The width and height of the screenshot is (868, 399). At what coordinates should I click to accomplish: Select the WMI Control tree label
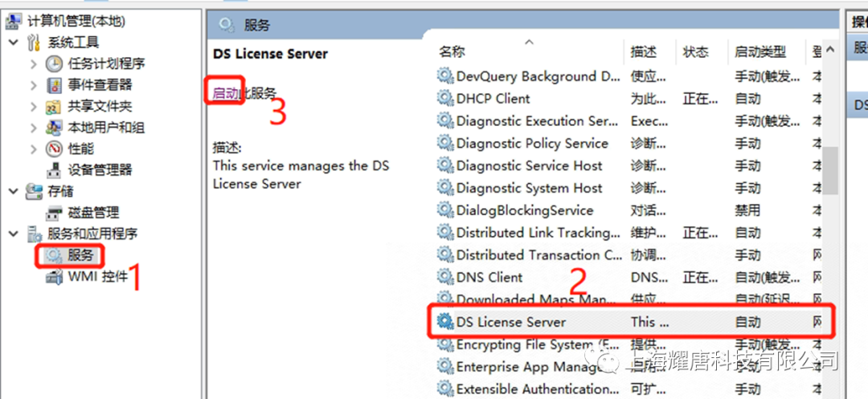pyautogui.click(x=97, y=276)
